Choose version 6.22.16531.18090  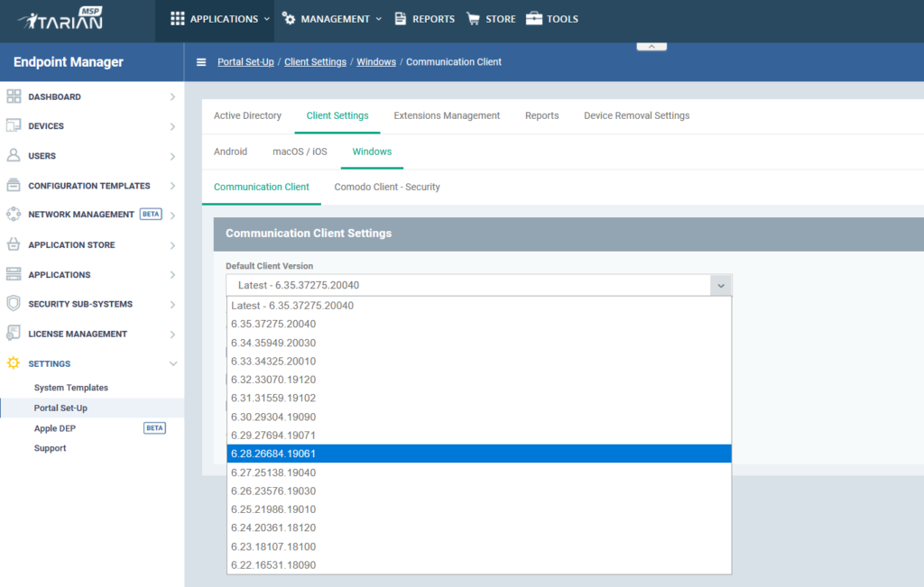click(x=479, y=565)
